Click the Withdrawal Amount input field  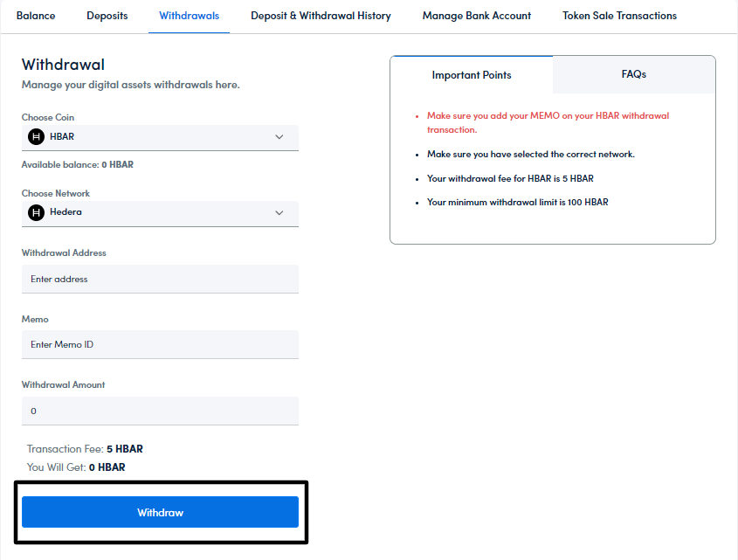click(160, 411)
